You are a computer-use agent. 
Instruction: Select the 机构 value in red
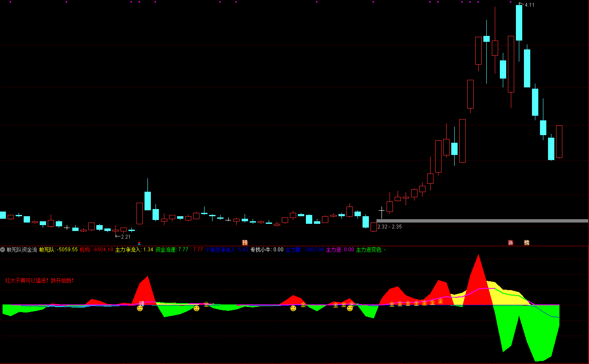(96, 250)
